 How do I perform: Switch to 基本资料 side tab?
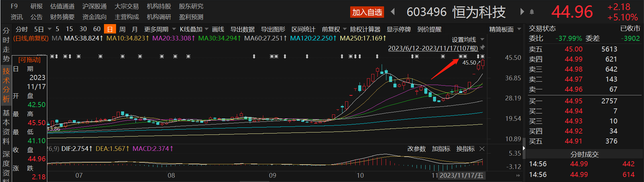6,127
